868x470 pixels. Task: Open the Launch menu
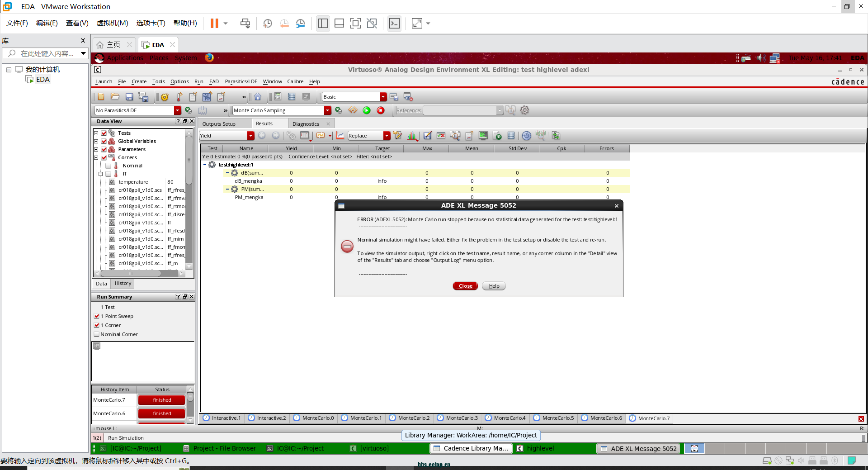click(104, 81)
